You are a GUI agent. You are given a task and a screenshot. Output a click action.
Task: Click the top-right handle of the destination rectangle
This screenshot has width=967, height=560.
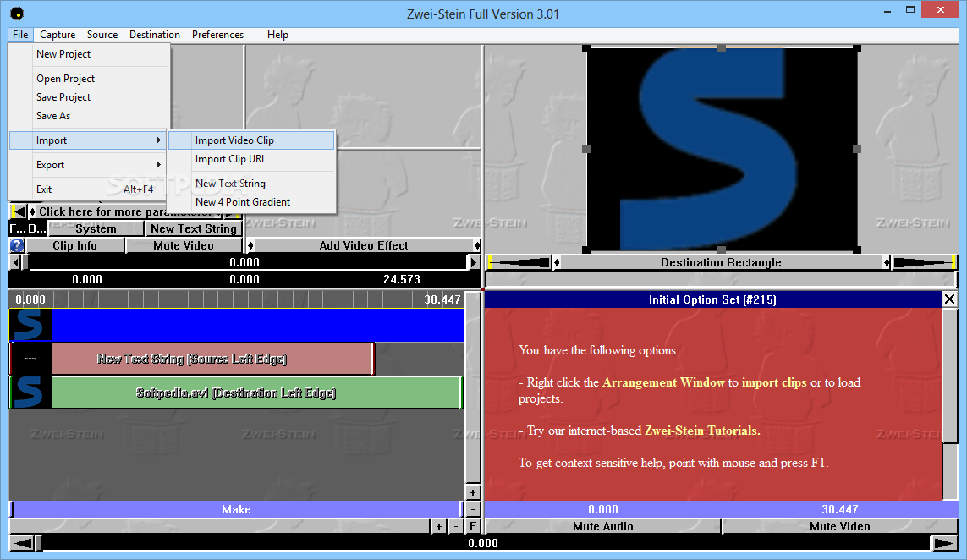tap(857, 47)
